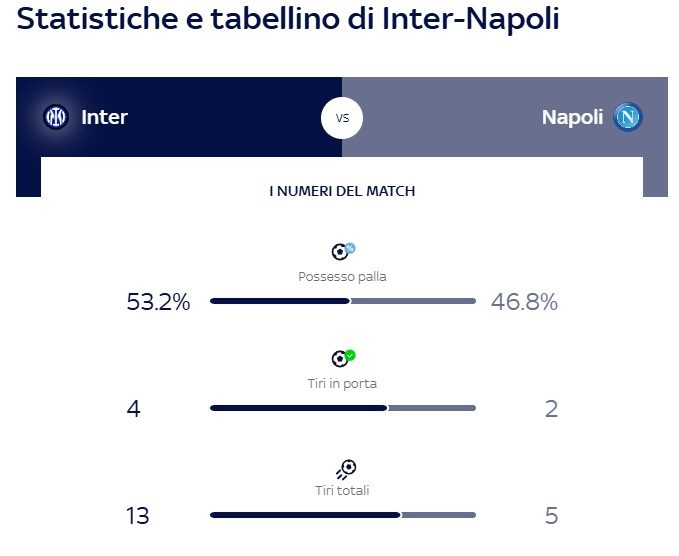Select the Napoli team name
679x556 pixels.
click(572, 117)
